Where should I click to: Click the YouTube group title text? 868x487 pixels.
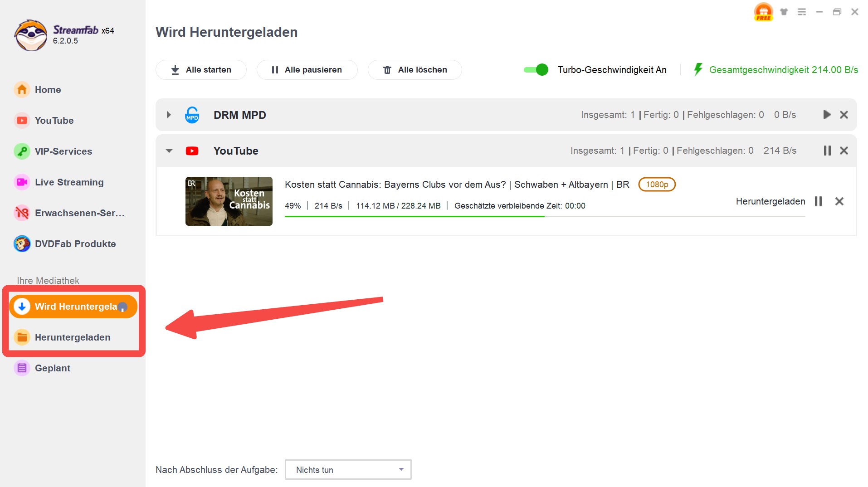point(236,151)
